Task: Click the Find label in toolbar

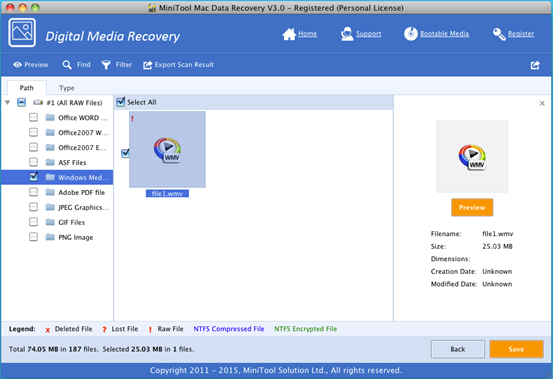Action: coord(84,65)
